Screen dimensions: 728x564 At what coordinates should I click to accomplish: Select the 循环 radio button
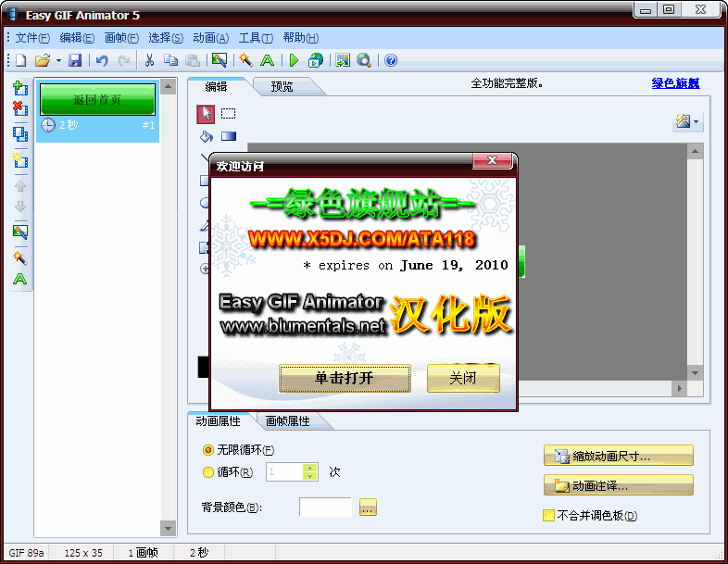coord(208,472)
